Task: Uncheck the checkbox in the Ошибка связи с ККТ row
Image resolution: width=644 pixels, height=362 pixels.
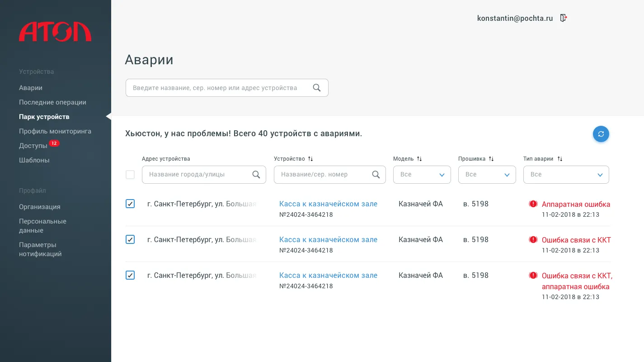Action: [130, 239]
